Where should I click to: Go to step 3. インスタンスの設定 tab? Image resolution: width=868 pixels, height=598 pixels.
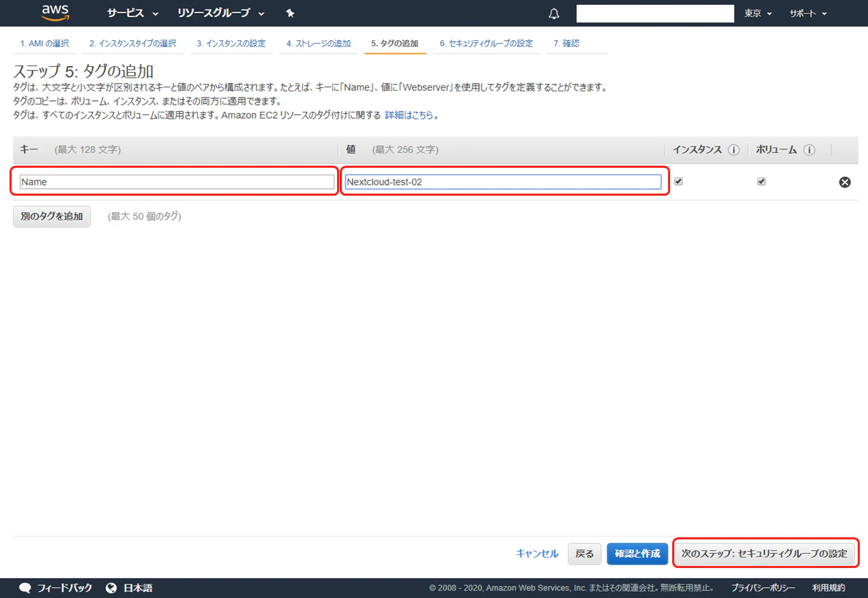pos(231,44)
